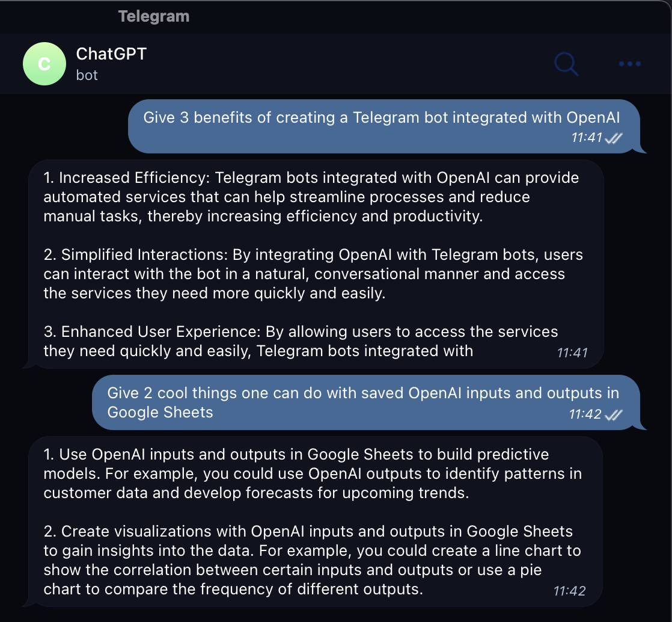This screenshot has width=672, height=622.
Task: Click read checkmarks on 'Give 2 cool things' message
Action: click(614, 414)
